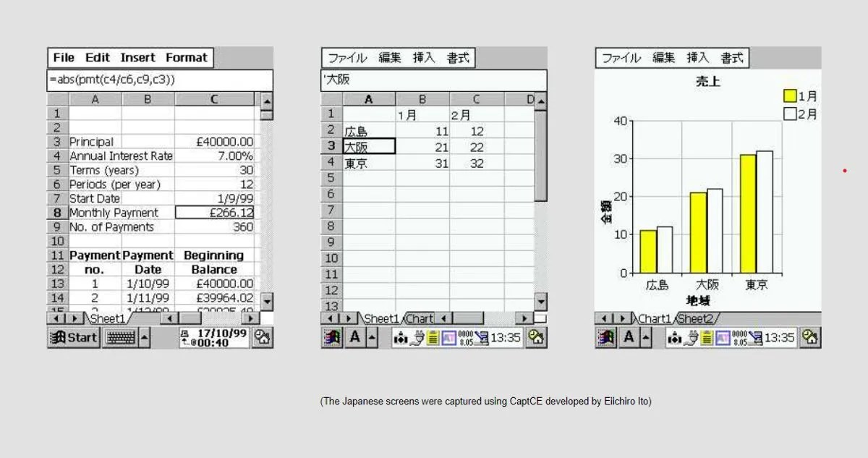Screen dimensions: 868x458
Task: Open the desktop home icon at taskbar right
Action: [x=534, y=337]
